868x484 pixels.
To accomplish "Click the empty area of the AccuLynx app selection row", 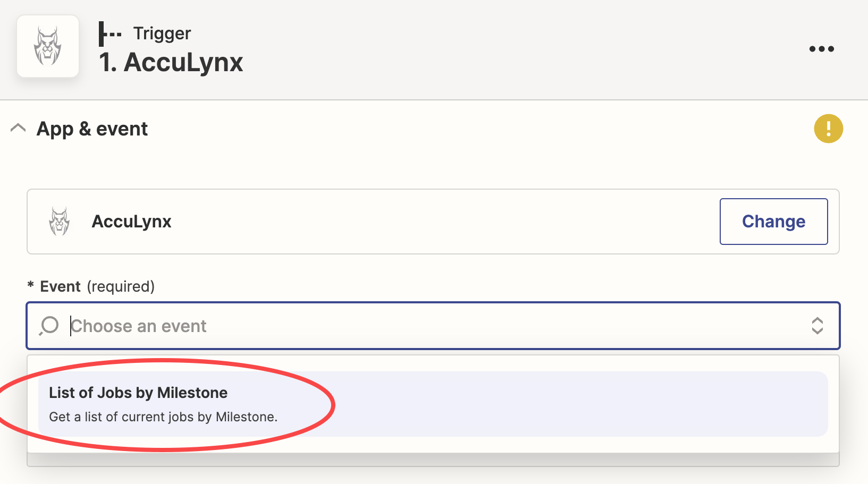I will coord(445,222).
